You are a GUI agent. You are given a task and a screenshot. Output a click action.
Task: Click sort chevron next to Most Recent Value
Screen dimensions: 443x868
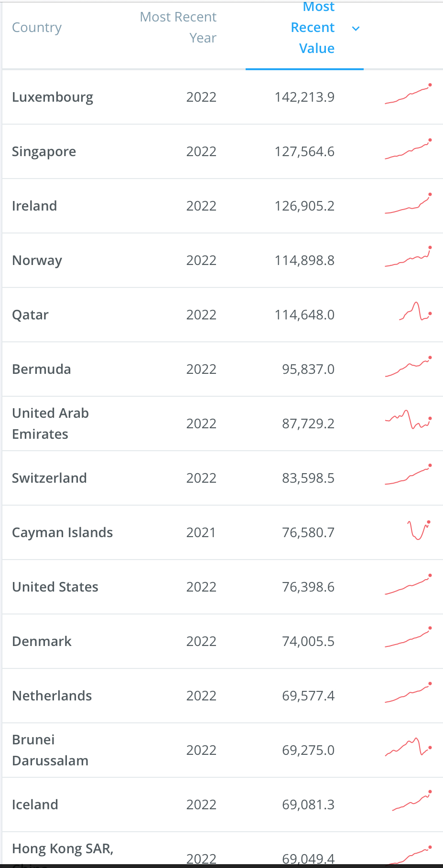[x=356, y=29]
